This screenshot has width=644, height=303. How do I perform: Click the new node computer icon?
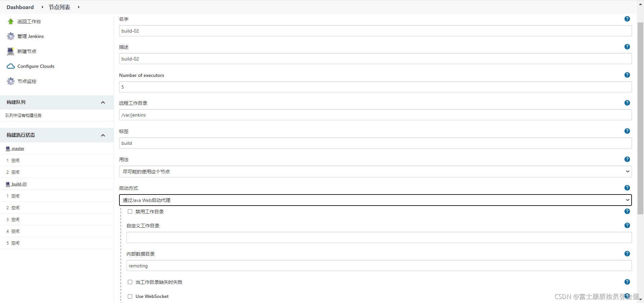11,51
